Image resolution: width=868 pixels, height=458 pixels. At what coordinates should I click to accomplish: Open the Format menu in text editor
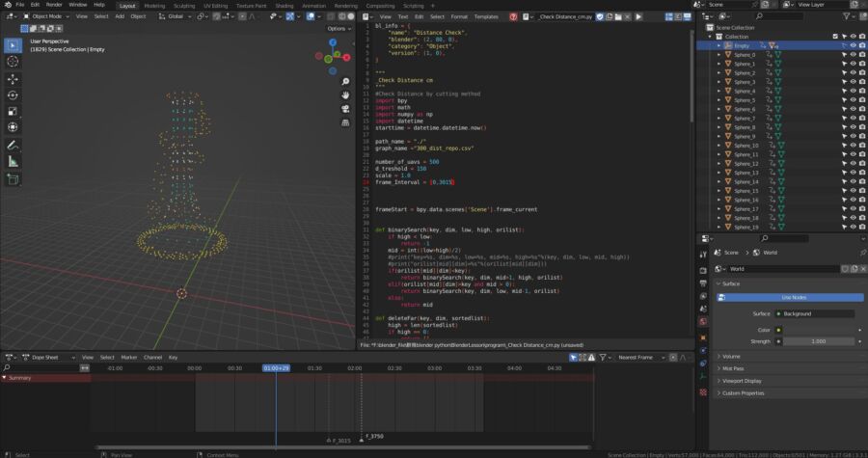click(x=459, y=16)
